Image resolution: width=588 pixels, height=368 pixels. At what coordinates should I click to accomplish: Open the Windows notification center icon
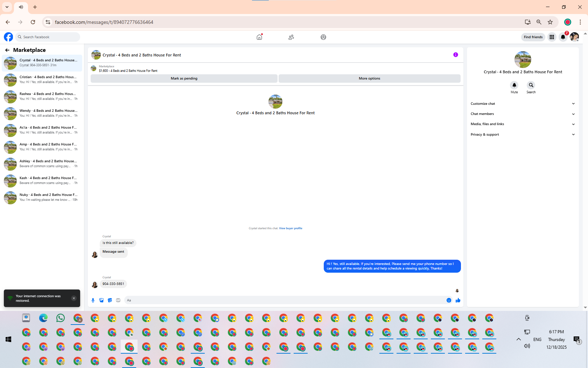[x=577, y=340]
